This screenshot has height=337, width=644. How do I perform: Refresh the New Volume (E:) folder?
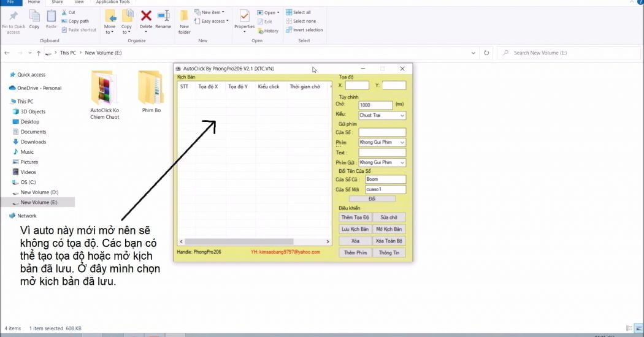(x=486, y=53)
